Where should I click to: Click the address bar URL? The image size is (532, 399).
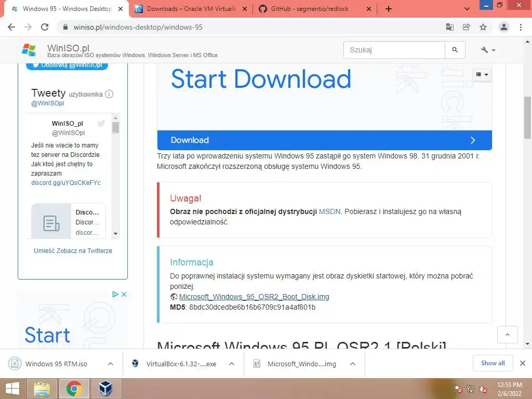[x=138, y=27]
